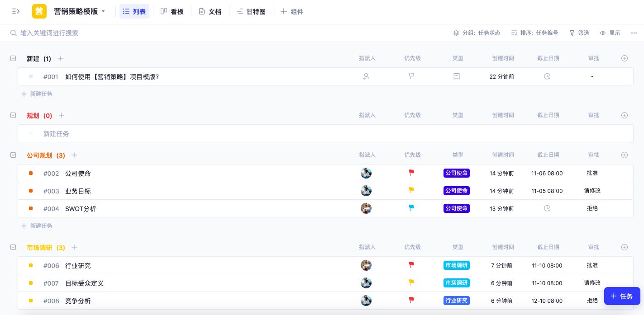Check the checkbox of 竞争分析 task
Screen dimensions: 644x315
(x=31, y=301)
